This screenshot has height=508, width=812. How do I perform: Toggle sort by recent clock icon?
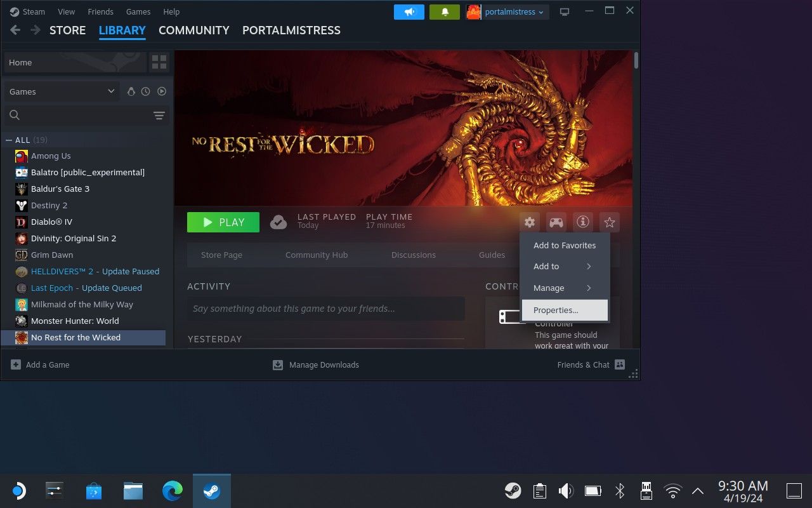pos(146,91)
